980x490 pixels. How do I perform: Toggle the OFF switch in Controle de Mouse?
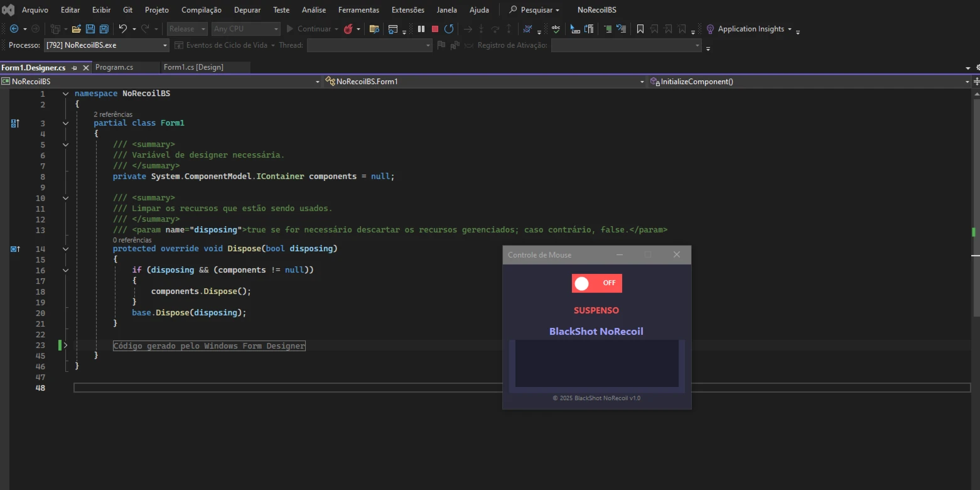tap(596, 283)
